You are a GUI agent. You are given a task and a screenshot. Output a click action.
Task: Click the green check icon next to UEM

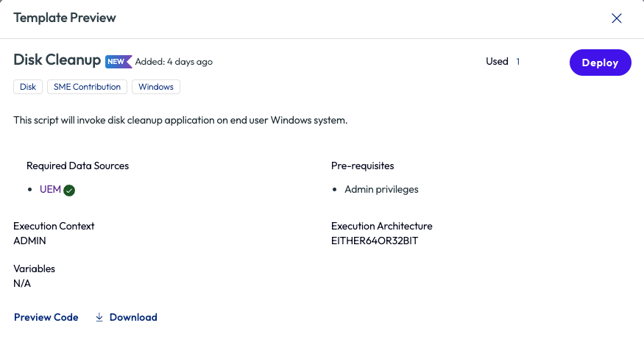pos(69,191)
